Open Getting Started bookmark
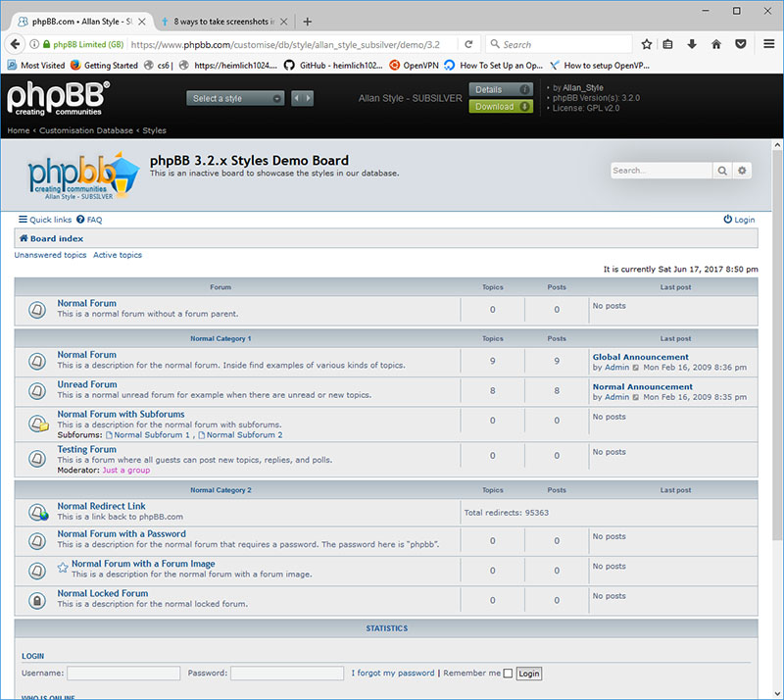Image resolution: width=784 pixels, height=700 pixels. click(104, 65)
